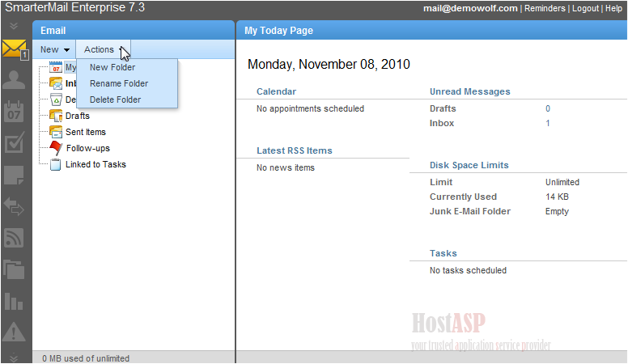Choose Rename Folder from Actions menu
The width and height of the screenshot is (628, 364).
pos(118,83)
